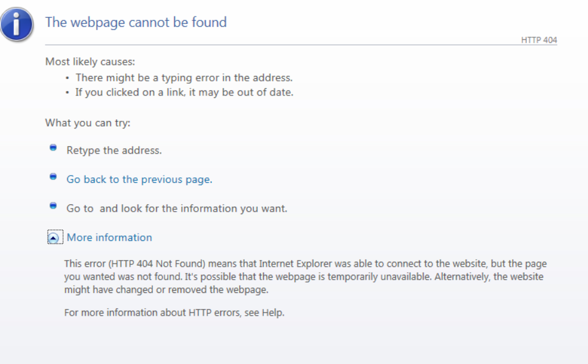The height and width of the screenshot is (364, 588).
Task: Click the divider line under the heading
Action: 301,45
